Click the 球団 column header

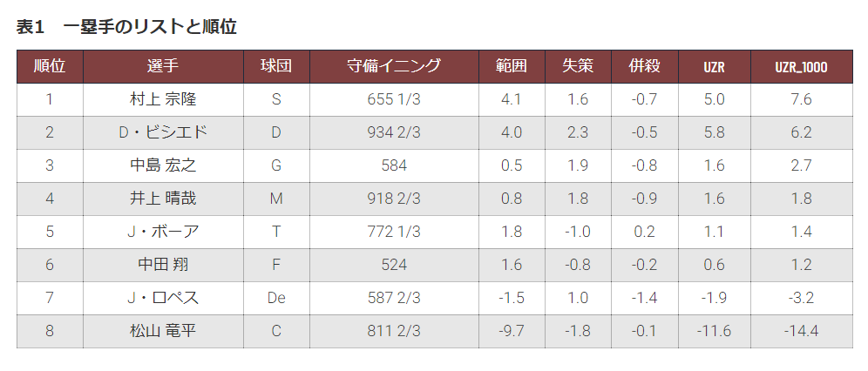(x=276, y=66)
